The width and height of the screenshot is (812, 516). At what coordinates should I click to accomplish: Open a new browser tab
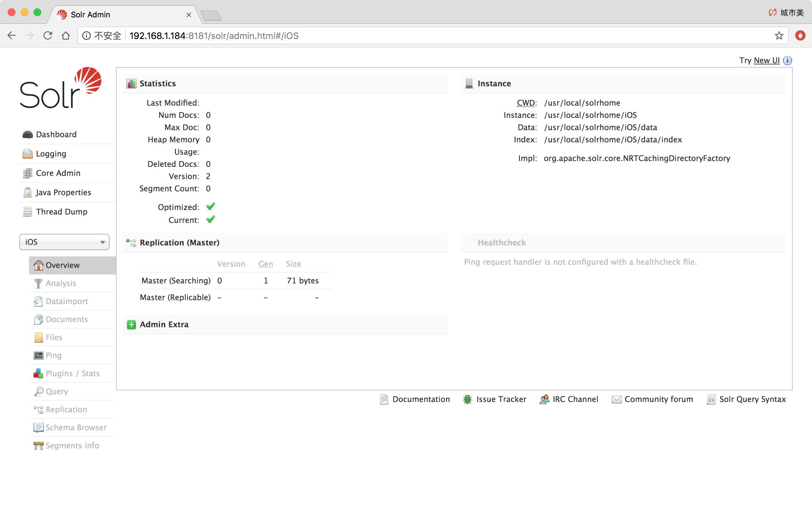tap(211, 15)
